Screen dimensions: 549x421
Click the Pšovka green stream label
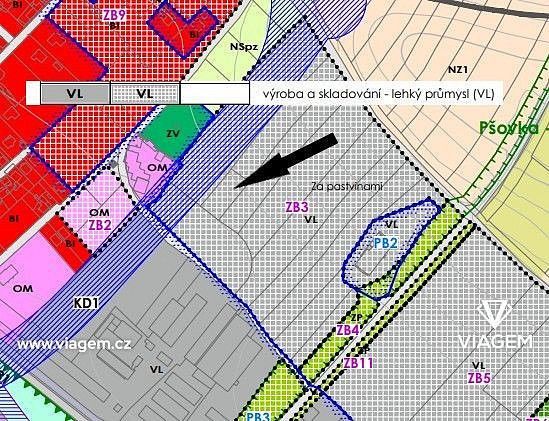(509, 128)
